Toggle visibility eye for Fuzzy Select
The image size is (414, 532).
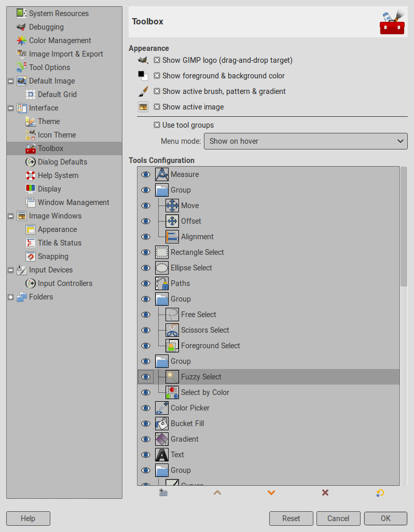pyautogui.click(x=146, y=377)
